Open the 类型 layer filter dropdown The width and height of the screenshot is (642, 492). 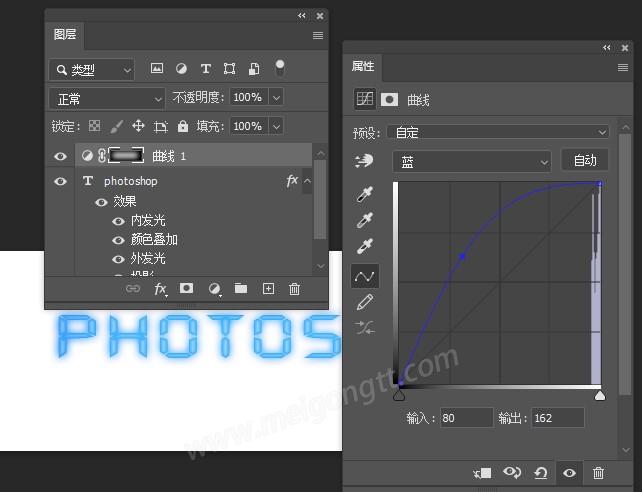coord(92,70)
